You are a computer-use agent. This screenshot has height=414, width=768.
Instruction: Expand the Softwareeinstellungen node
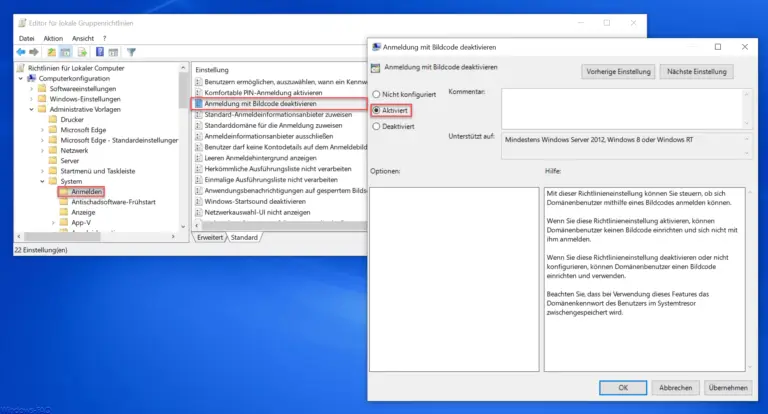pyautogui.click(x=31, y=89)
